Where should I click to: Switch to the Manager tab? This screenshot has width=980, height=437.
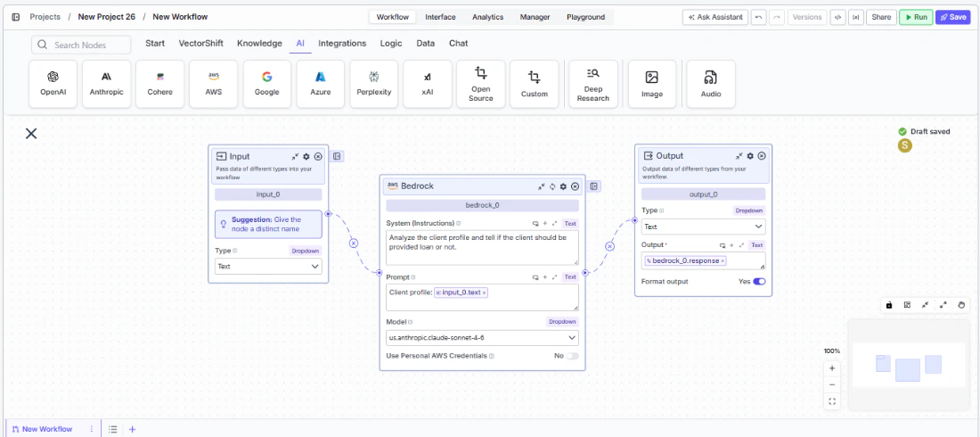(x=535, y=17)
